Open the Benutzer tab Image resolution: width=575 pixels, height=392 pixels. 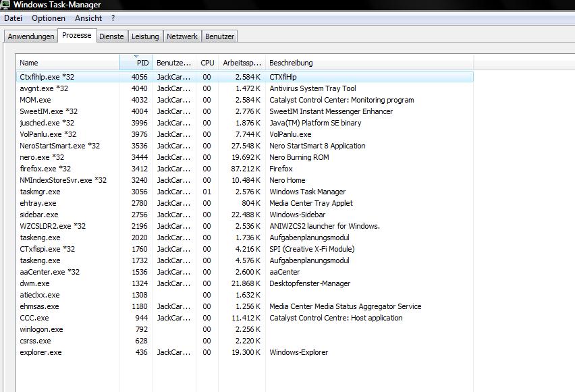[219, 36]
